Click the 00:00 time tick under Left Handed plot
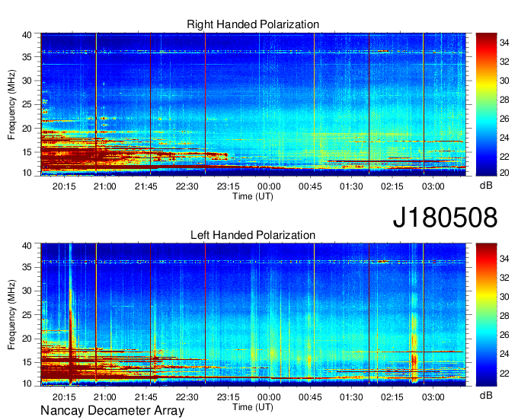The image size is (518, 420). pyautogui.click(x=269, y=397)
